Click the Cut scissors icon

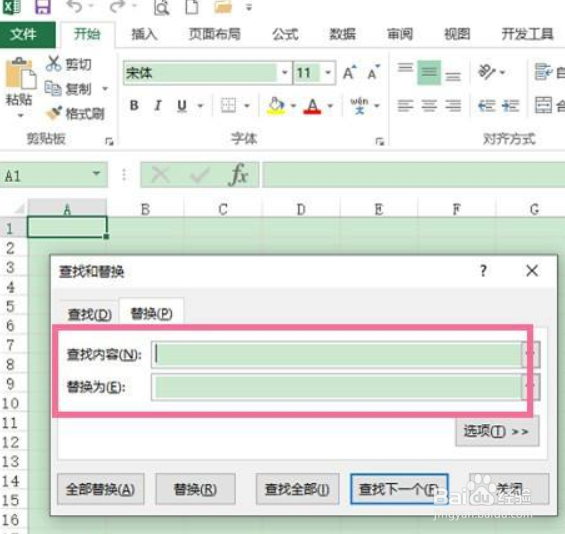(x=53, y=63)
